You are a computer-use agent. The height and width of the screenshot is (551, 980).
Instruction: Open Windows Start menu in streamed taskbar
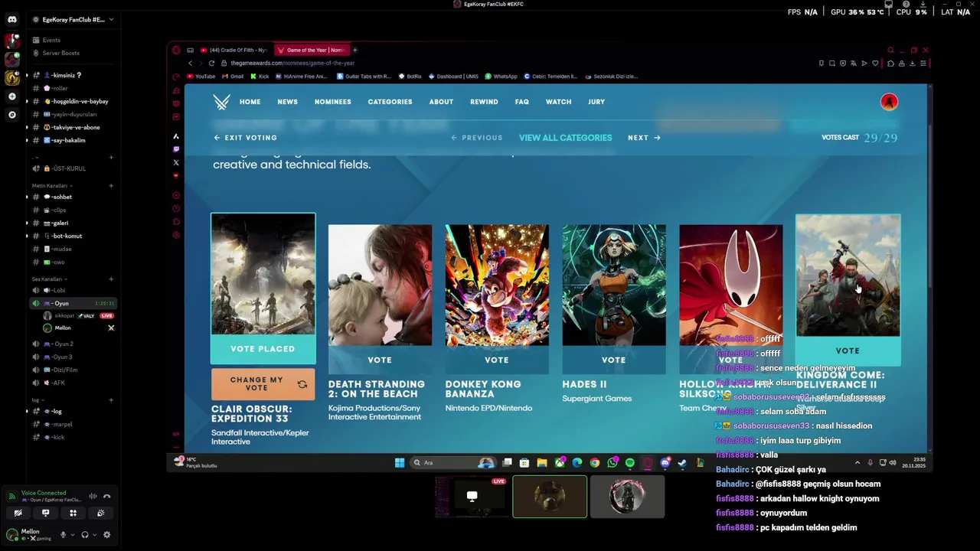coord(399,462)
